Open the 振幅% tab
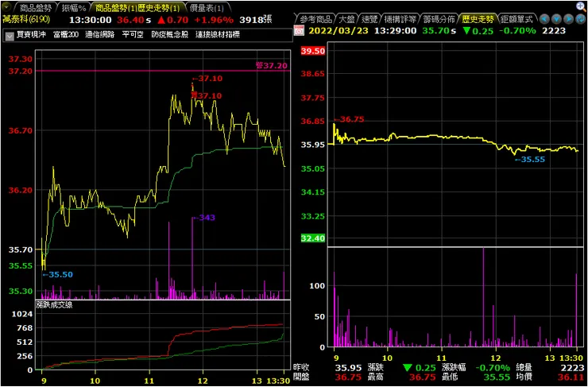This screenshot has height=387, width=588. 74,7
